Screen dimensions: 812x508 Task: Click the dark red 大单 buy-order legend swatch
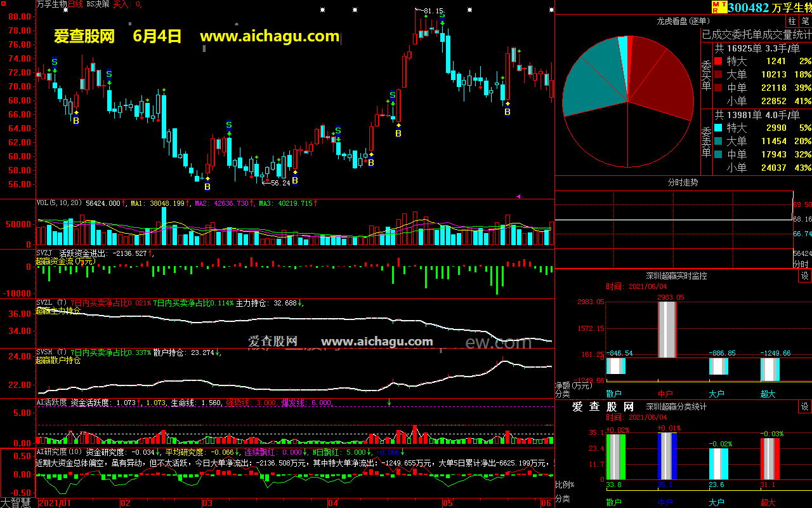[x=718, y=74]
